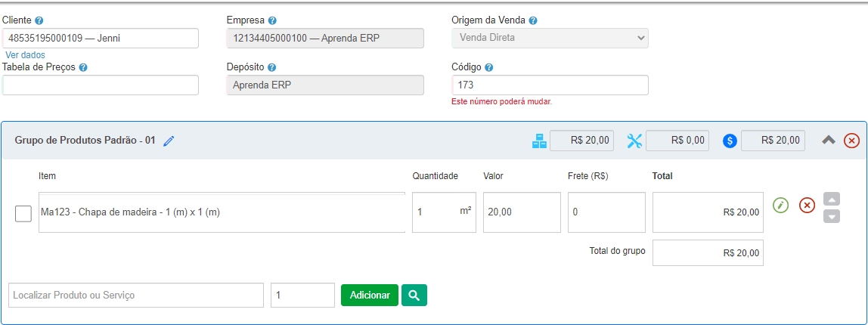Click the green edit item icon
This screenshot has height=325, width=868.
point(781,205)
